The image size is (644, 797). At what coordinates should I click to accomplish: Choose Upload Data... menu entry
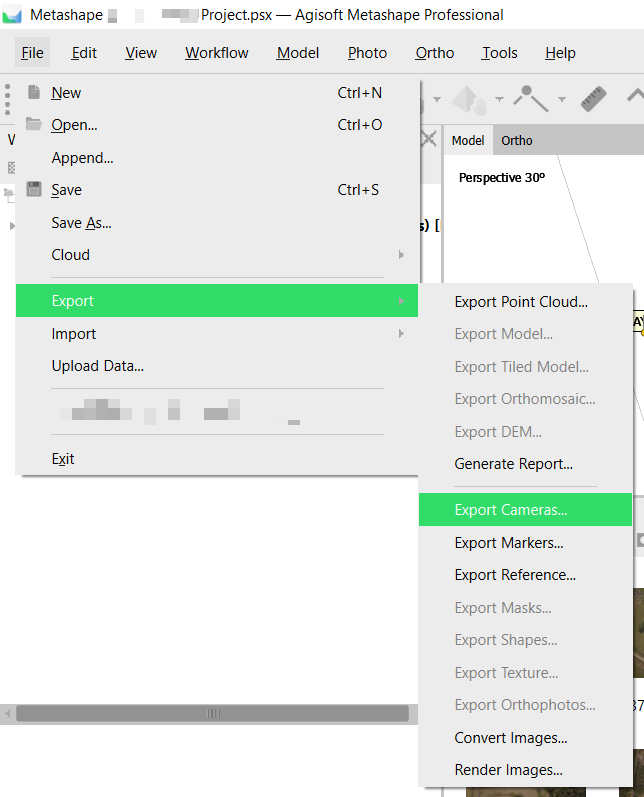pos(217,365)
